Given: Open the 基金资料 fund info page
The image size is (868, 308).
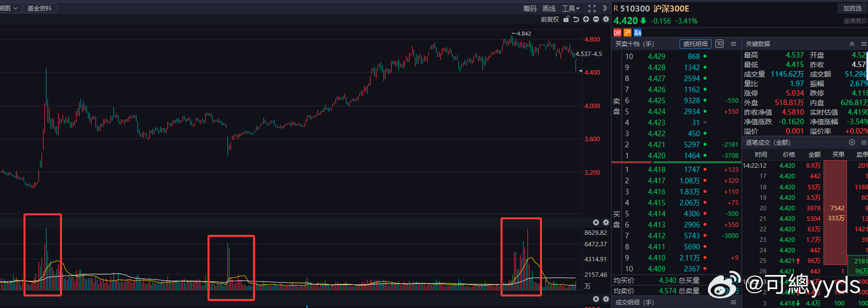Looking at the screenshot, I should 39,9.
